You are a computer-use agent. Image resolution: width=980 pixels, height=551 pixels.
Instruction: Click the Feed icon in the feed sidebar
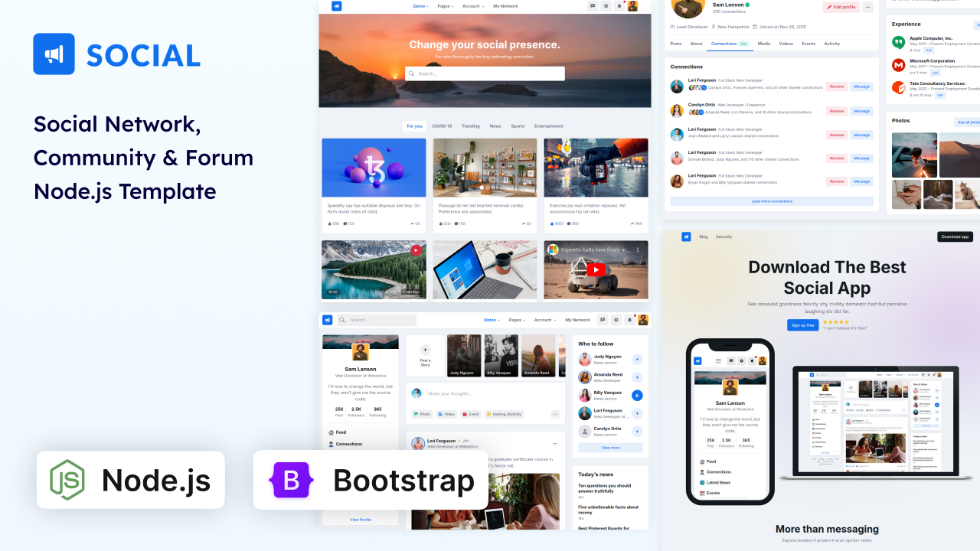pyautogui.click(x=332, y=432)
